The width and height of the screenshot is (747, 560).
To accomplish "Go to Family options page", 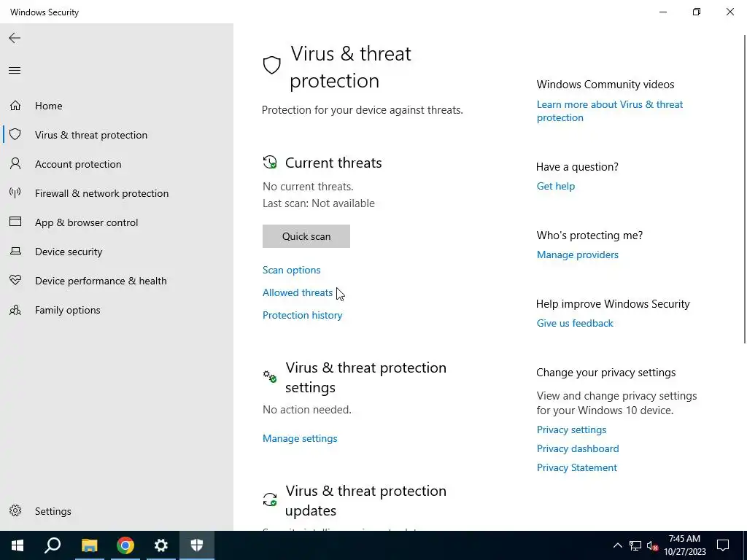I will tap(67, 310).
